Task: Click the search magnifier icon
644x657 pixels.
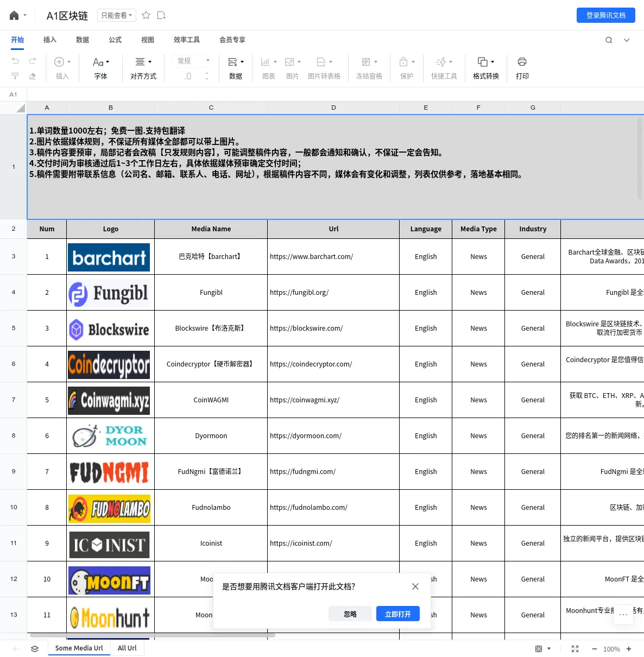Action: click(609, 40)
